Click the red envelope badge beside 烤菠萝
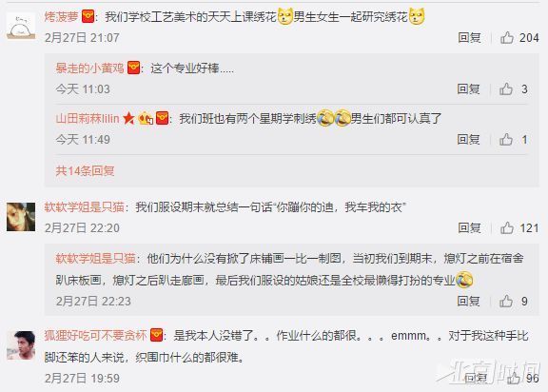The height and width of the screenshot is (392, 548). click(88, 16)
